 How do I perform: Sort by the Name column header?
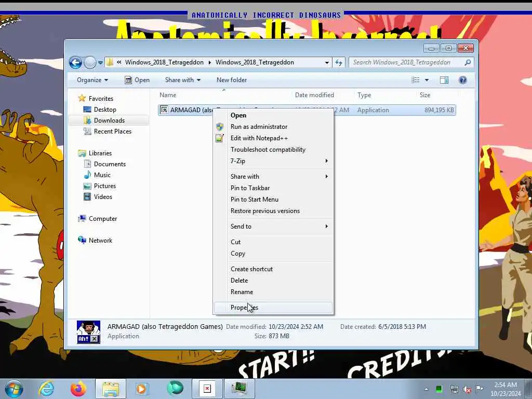pos(168,95)
